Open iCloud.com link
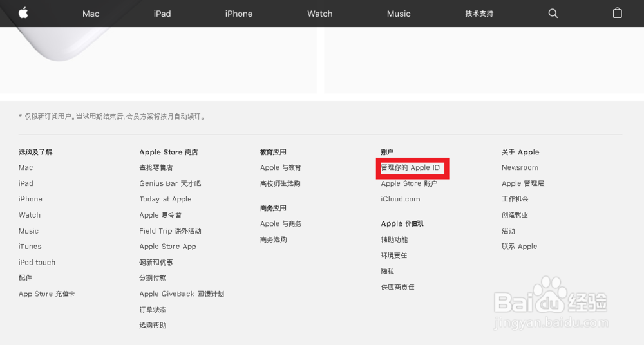 click(401, 199)
